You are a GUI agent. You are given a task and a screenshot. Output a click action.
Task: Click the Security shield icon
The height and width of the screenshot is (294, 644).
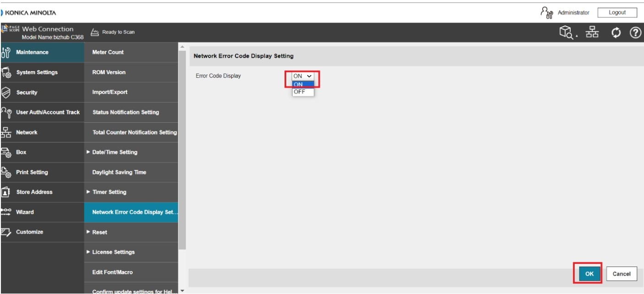pyautogui.click(x=6, y=93)
